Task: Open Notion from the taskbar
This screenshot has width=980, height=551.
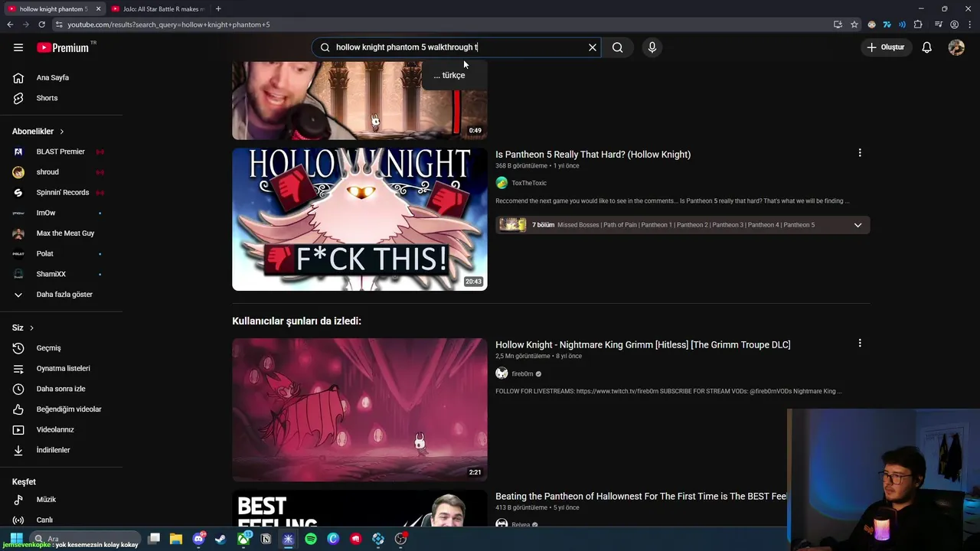Action: click(266, 539)
